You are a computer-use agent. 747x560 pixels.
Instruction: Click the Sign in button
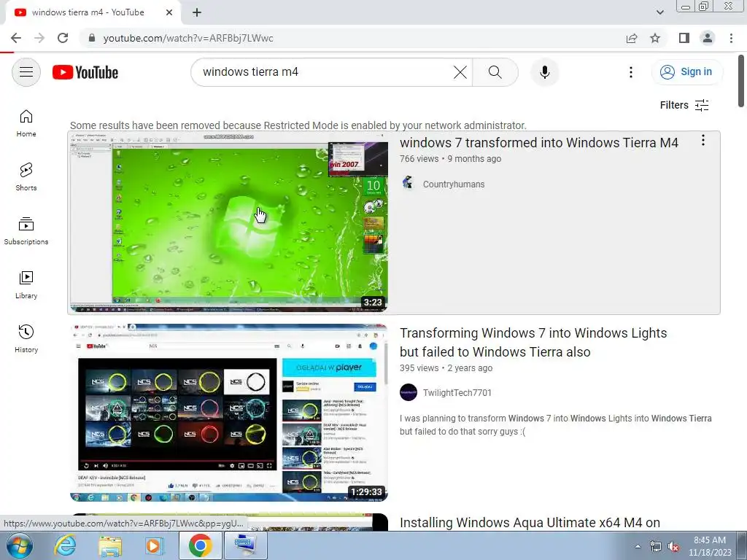coord(686,72)
